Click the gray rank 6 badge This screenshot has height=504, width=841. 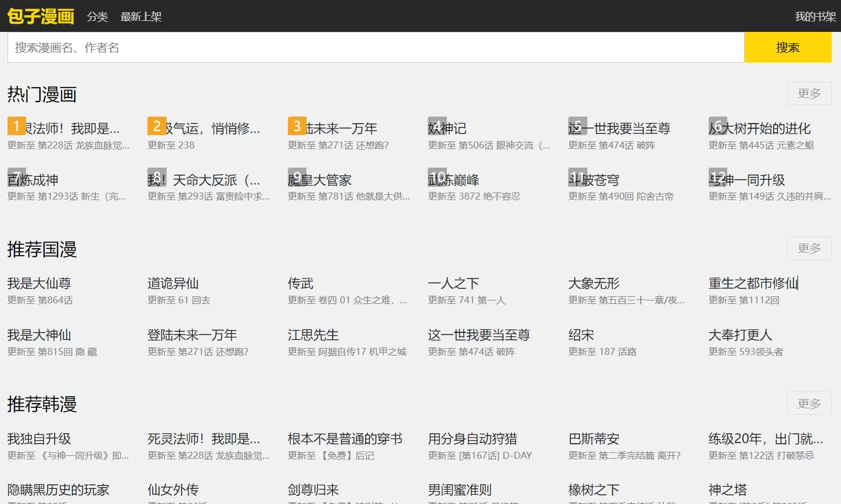pyautogui.click(x=718, y=126)
